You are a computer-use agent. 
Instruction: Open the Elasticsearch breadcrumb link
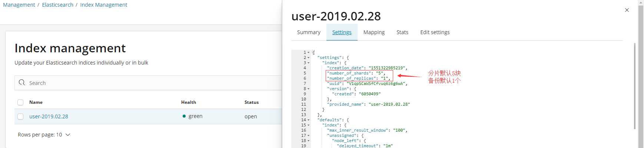pyautogui.click(x=58, y=5)
